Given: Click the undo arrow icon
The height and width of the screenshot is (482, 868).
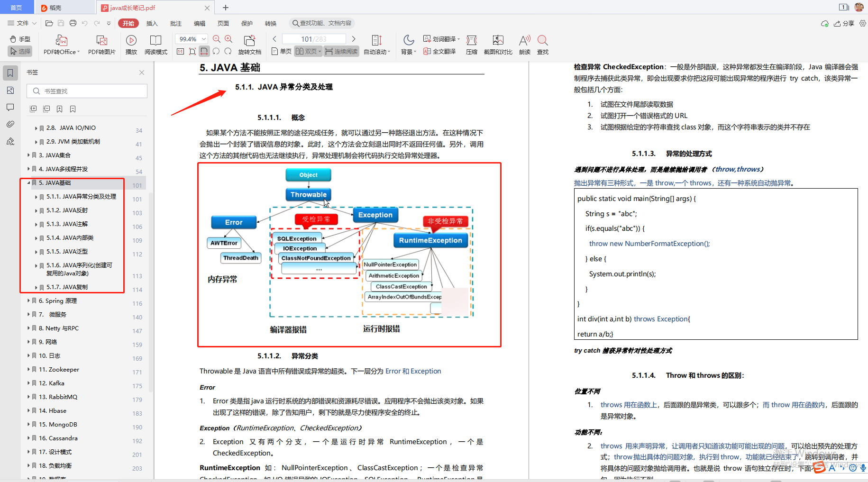Looking at the screenshot, I should pyautogui.click(x=84, y=23).
